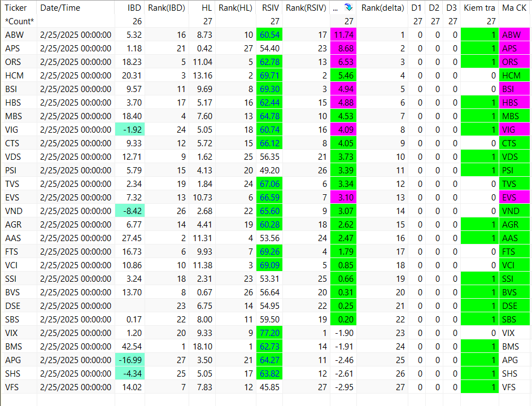Viewport: 532px width, 406px height.
Task: Click the delta value 8.68
Action: [x=343, y=49]
